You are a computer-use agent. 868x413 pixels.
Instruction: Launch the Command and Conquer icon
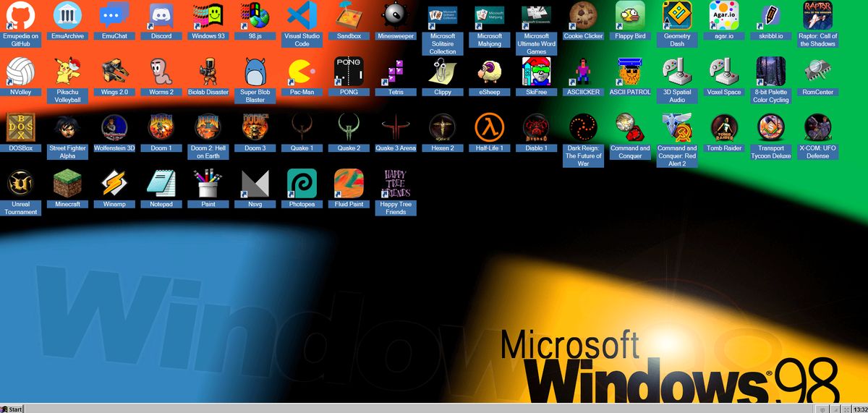tap(630, 127)
